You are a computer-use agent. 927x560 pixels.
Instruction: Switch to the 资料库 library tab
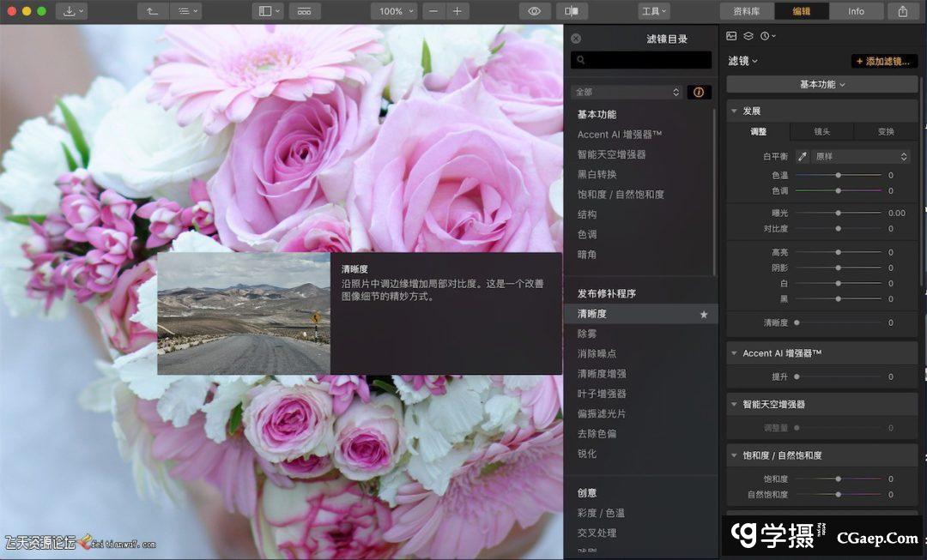pos(746,11)
